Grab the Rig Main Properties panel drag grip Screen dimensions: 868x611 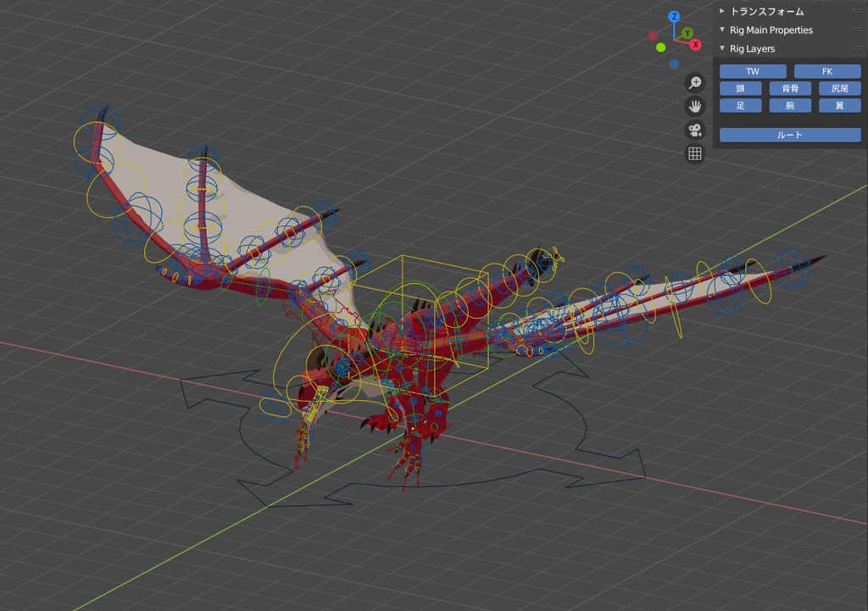click(x=857, y=30)
